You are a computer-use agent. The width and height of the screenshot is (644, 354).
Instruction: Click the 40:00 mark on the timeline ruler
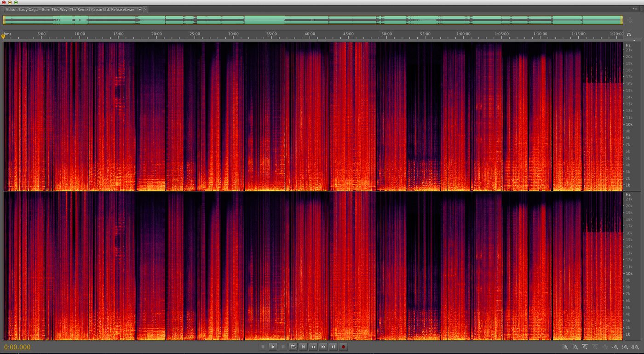[x=310, y=34]
